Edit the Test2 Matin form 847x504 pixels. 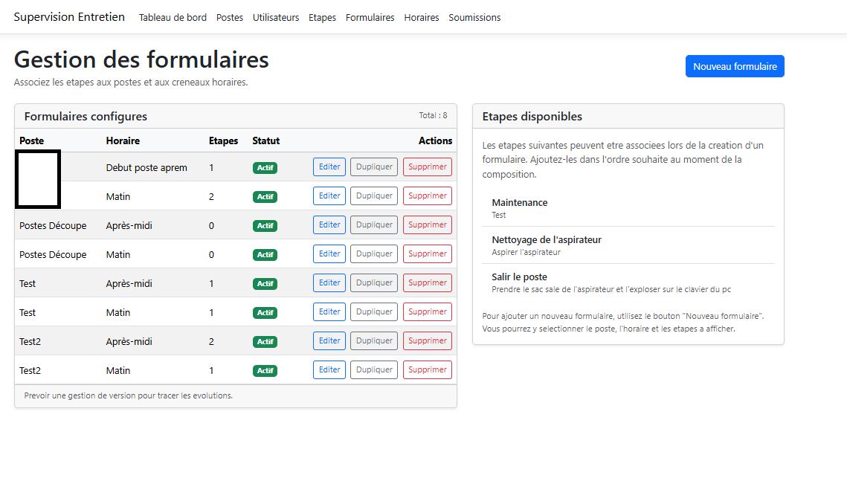tap(329, 370)
